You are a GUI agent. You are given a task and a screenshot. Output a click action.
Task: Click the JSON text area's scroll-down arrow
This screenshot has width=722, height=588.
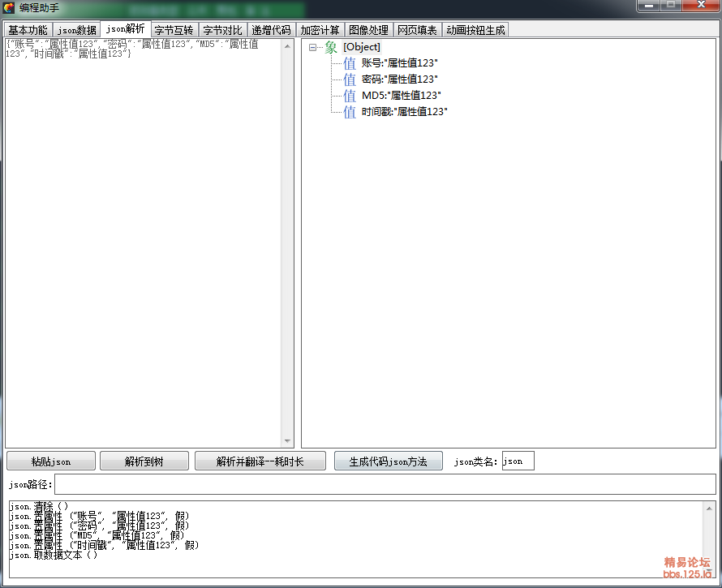(287, 441)
